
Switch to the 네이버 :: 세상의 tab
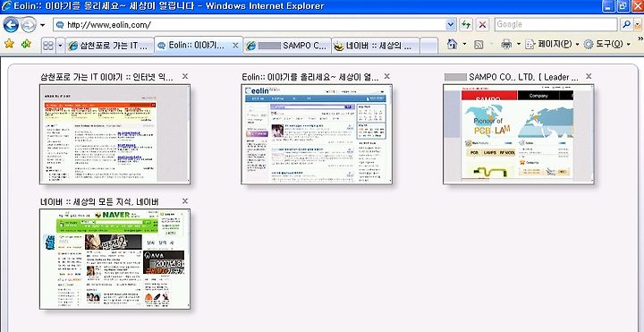(376, 46)
